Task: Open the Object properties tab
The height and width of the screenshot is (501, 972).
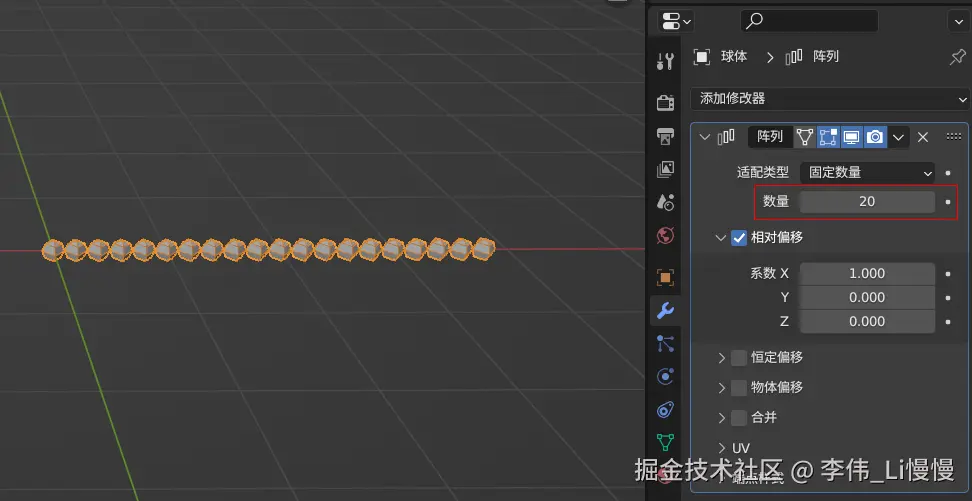Action: coord(665,277)
